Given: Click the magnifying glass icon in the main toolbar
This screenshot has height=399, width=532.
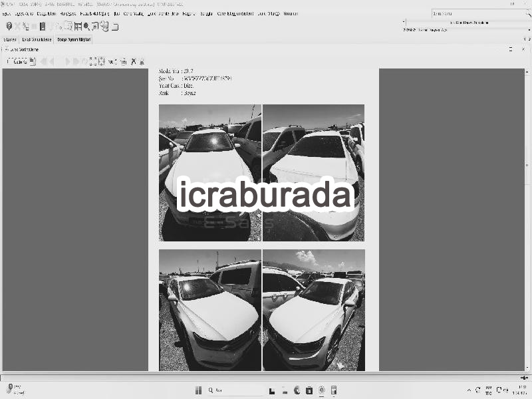Looking at the screenshot, I should tap(86, 27).
